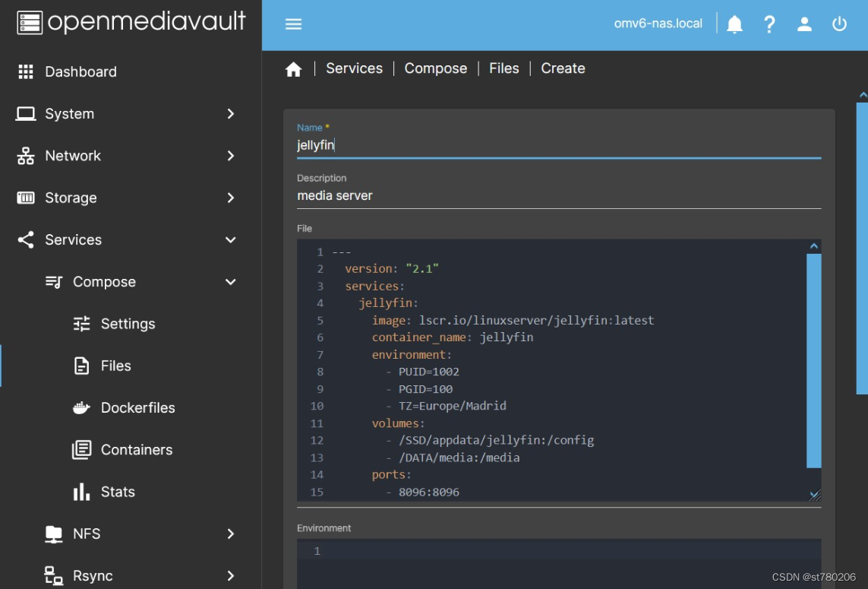Click the Dashboard grid icon
868x589 pixels.
[26, 71]
